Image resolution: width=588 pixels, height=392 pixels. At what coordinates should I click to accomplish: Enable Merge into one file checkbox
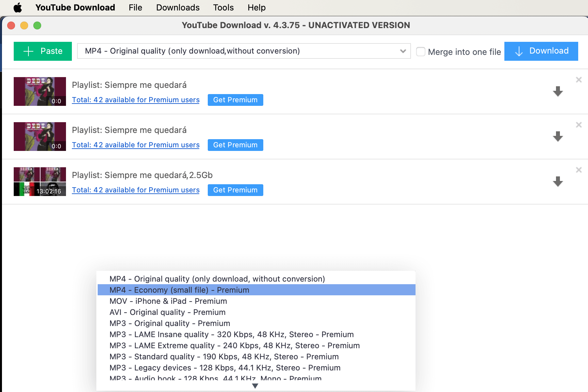click(421, 52)
